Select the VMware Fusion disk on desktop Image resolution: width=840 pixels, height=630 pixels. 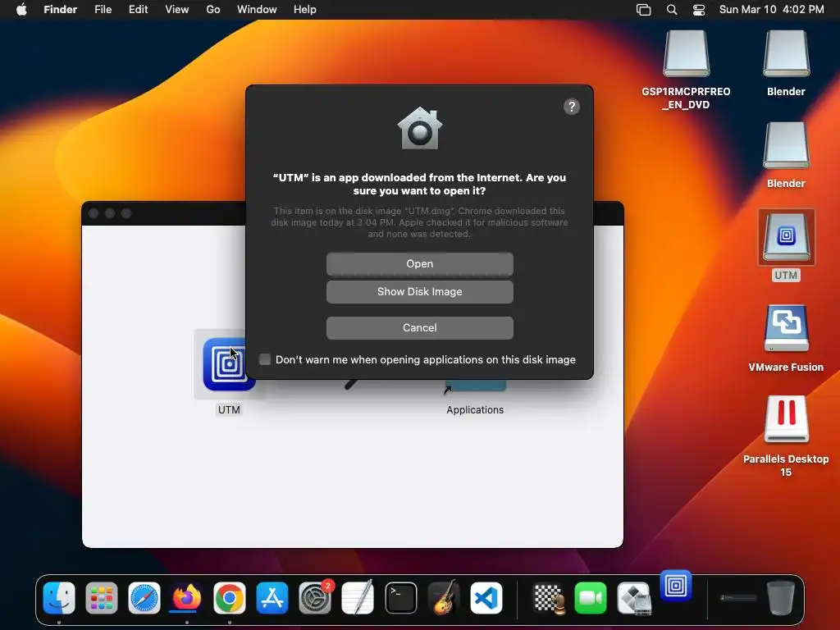786,328
